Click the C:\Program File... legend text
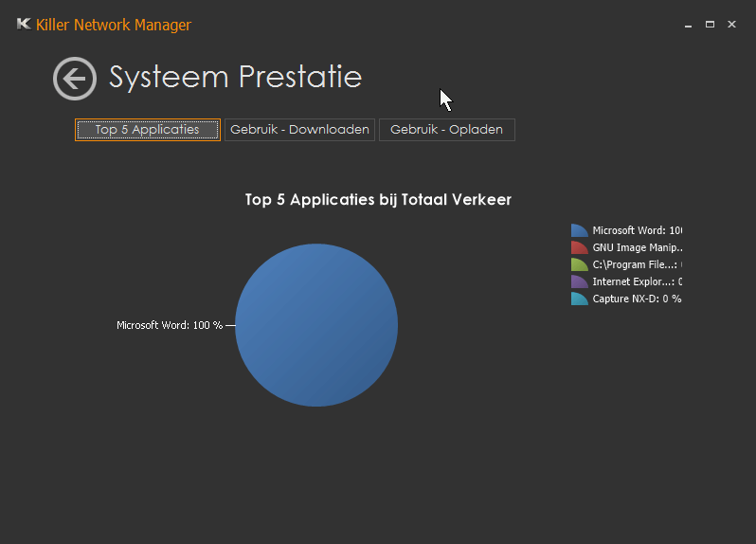 point(638,264)
